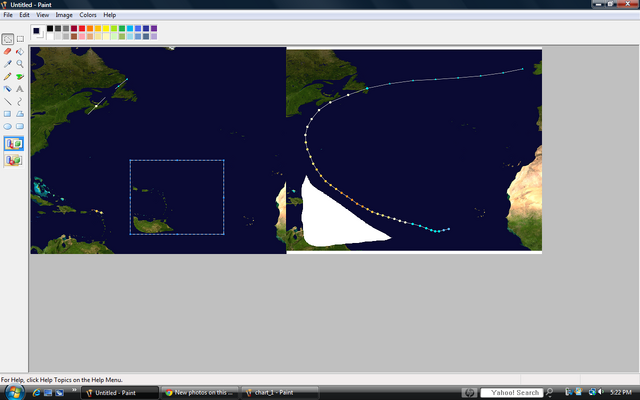The height and width of the screenshot is (400, 640).
Task: Select the Free-Form Select tool
Action: 8,39
